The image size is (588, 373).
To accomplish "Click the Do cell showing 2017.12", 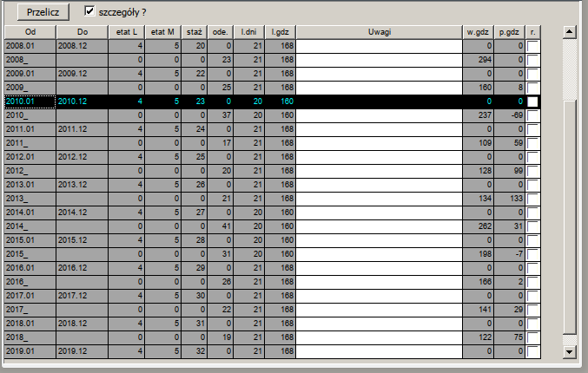I will pos(83,296).
